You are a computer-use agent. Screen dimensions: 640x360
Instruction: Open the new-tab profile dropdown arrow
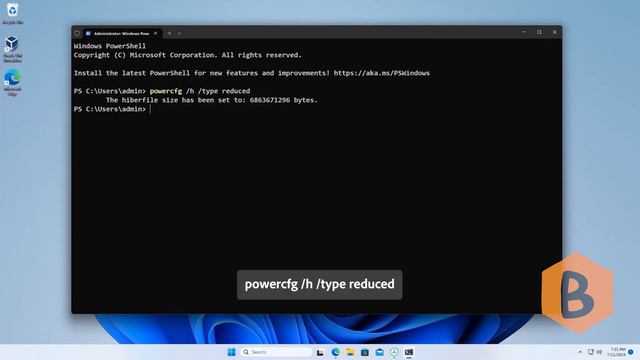(x=180, y=33)
